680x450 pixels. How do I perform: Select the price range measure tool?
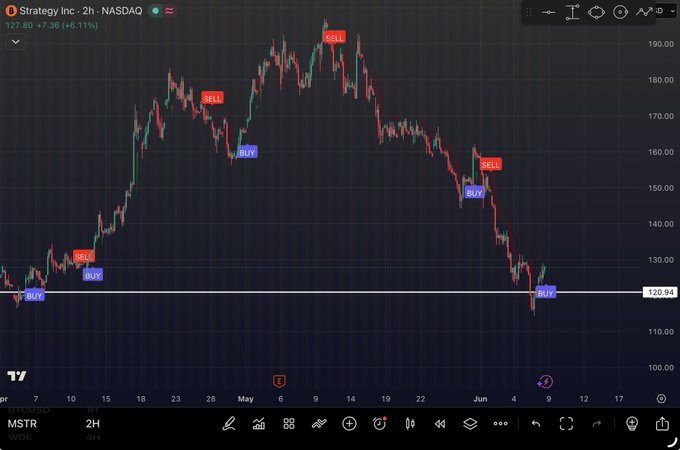[x=572, y=12]
